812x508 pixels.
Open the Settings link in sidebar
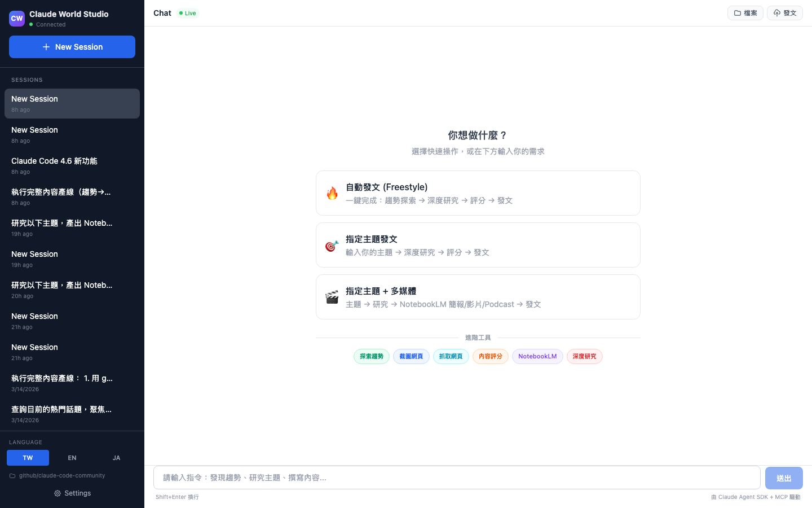(72, 493)
